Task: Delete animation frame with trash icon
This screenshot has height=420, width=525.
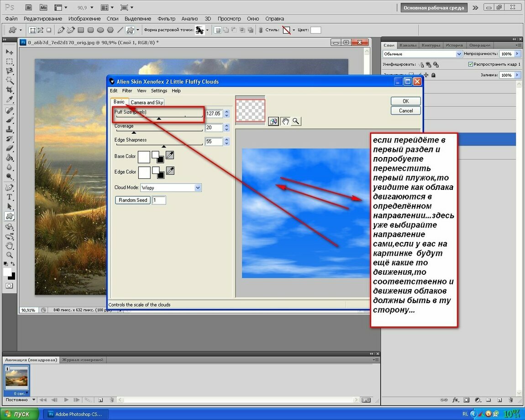Action: (x=111, y=400)
